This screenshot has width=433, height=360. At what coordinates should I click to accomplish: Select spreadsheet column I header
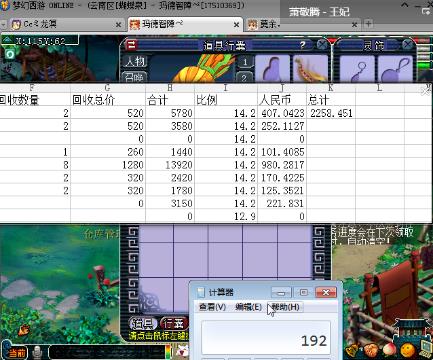[226, 88]
